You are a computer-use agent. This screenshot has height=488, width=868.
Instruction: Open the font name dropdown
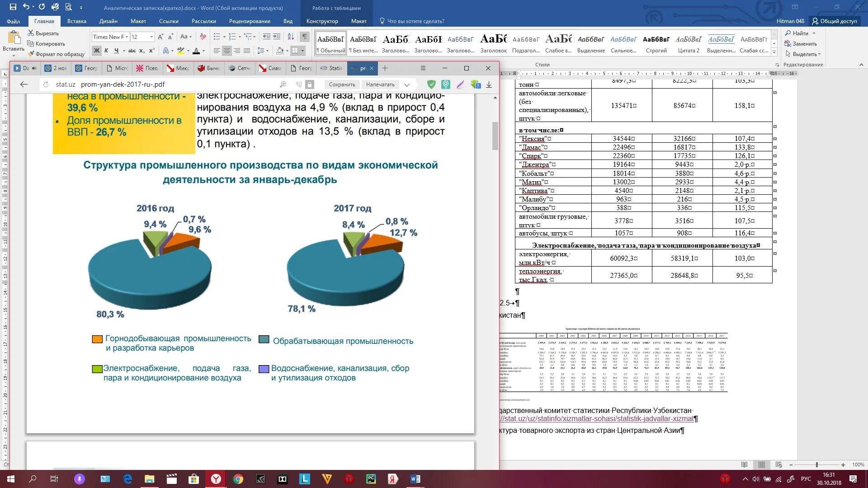point(127,37)
